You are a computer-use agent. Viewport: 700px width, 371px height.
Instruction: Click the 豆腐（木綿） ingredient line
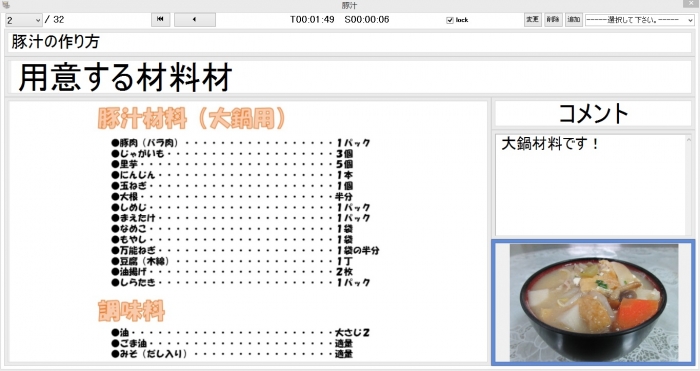(233, 261)
